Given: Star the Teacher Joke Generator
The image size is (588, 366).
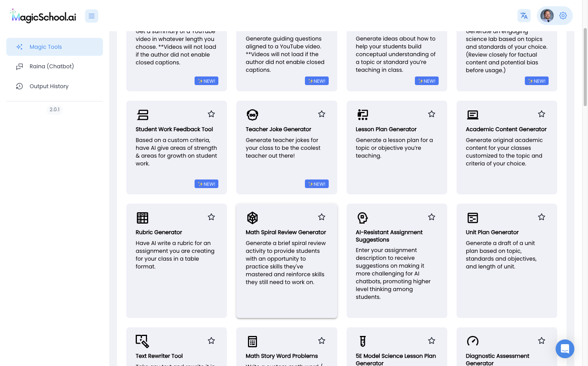Looking at the screenshot, I should tap(322, 114).
